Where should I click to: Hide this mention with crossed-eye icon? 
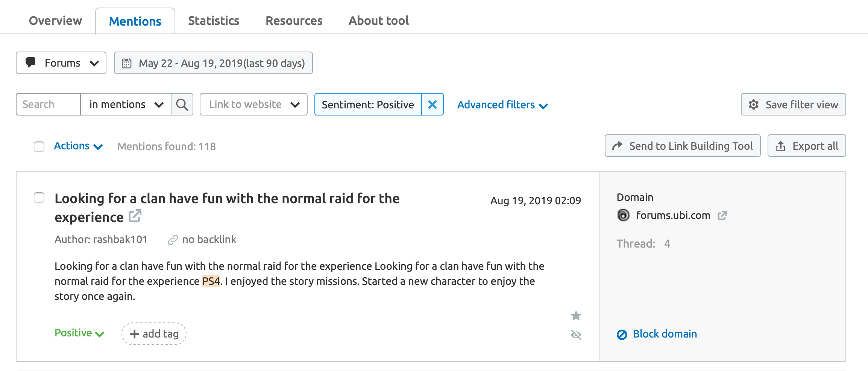click(x=576, y=335)
